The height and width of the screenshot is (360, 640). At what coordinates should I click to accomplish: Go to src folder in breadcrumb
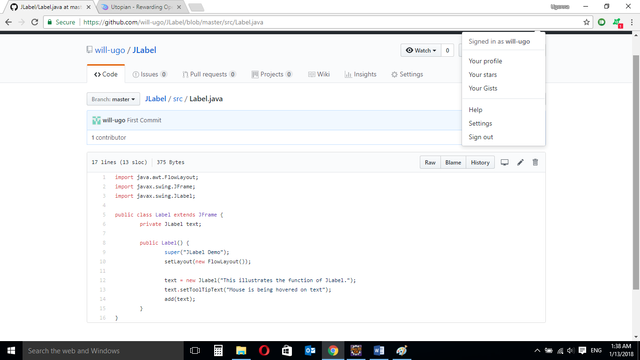click(x=178, y=99)
